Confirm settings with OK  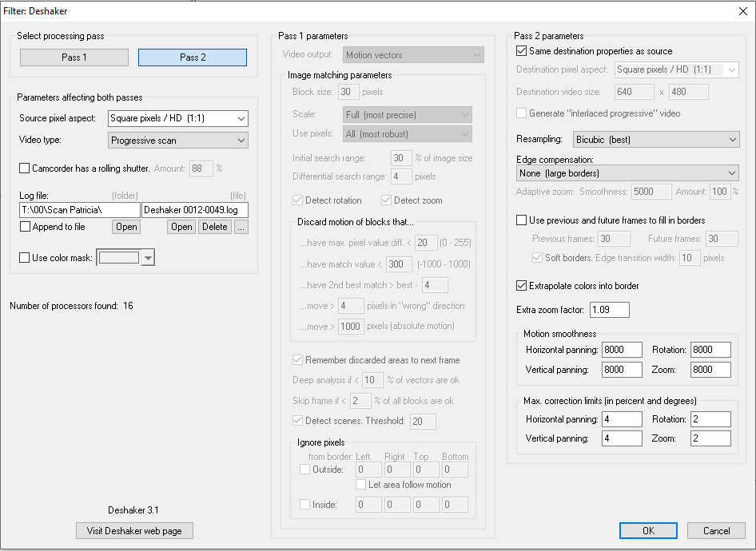click(648, 531)
